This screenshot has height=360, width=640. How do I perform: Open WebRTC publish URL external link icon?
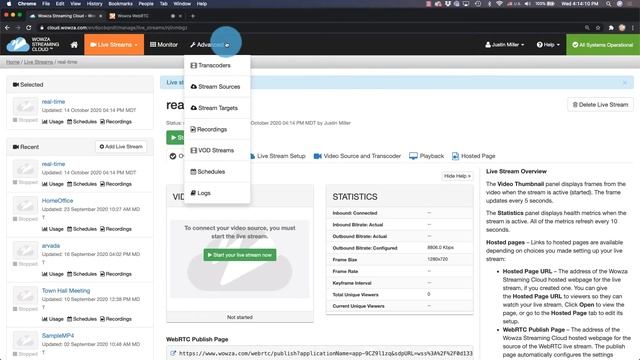tap(173, 353)
